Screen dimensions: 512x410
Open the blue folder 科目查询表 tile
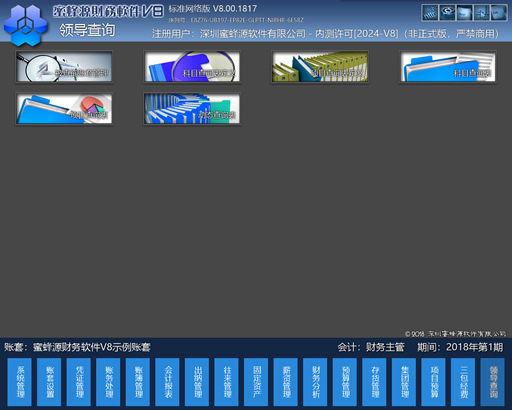click(x=448, y=67)
